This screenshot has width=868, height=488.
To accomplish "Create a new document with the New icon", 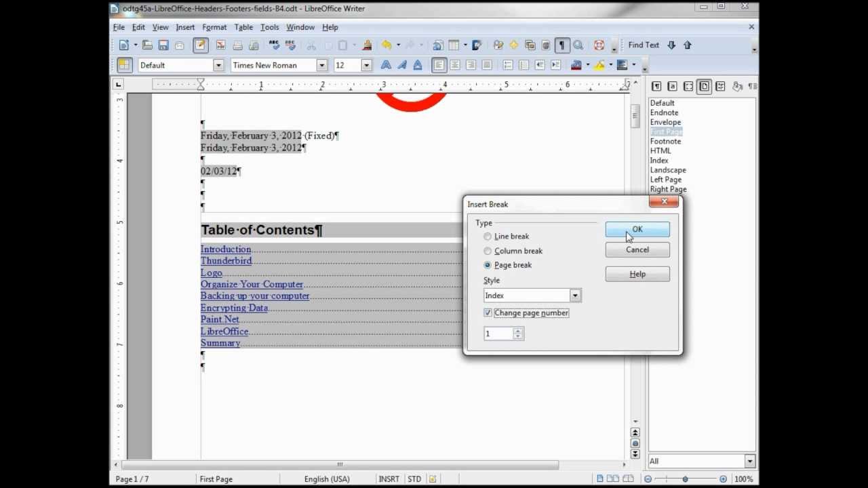I will [124, 45].
